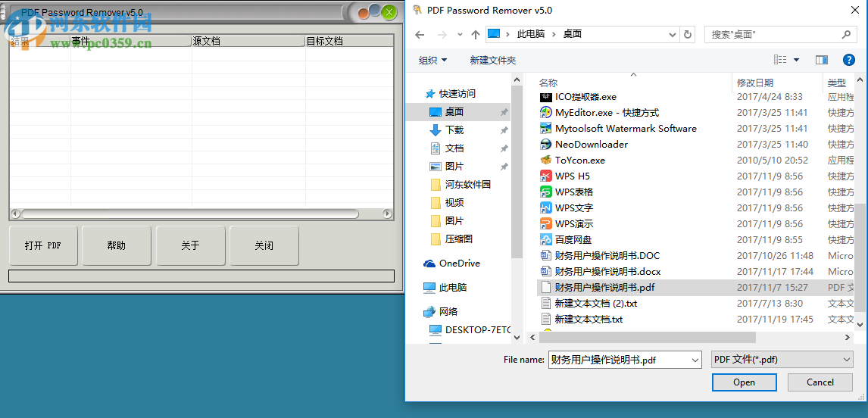868x418 pixels.
Task: Click the search magnifier icon
Action: point(846,34)
